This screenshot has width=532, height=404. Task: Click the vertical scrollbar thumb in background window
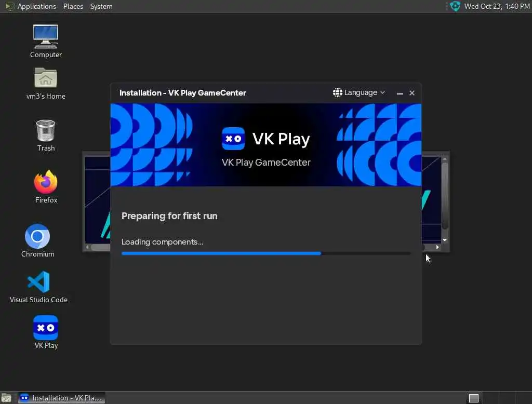[445, 196]
